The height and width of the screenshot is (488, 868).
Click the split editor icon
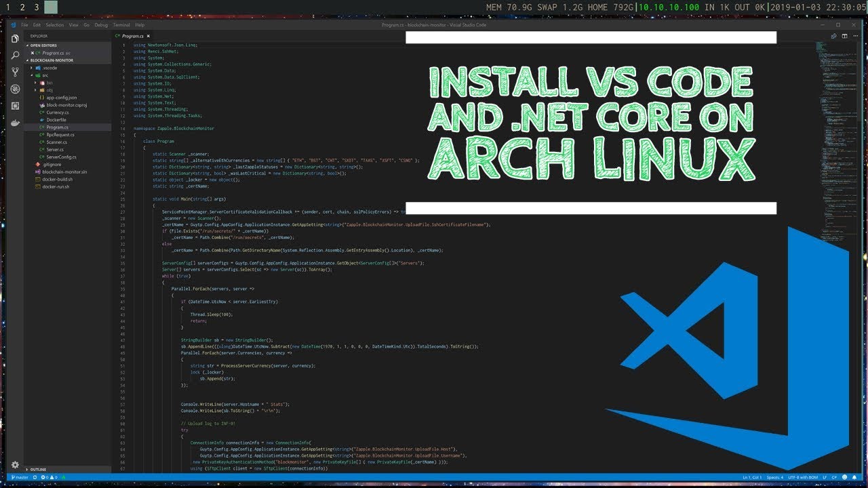point(843,35)
